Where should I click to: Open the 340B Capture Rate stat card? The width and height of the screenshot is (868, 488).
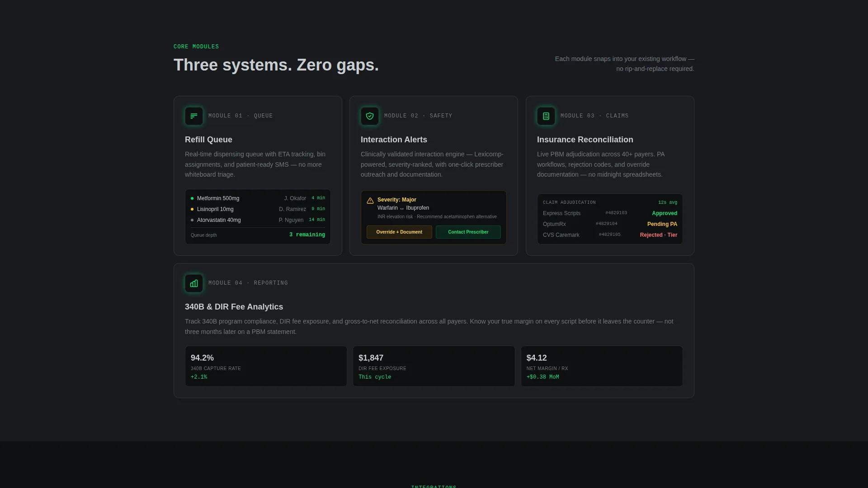266,366
